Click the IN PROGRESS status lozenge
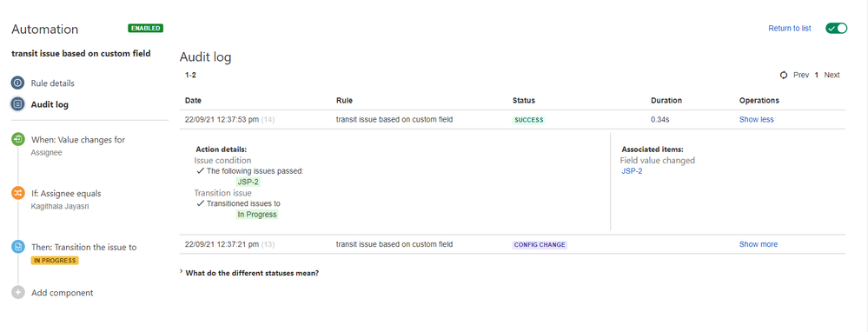The height and width of the screenshot is (332, 868). click(55, 260)
